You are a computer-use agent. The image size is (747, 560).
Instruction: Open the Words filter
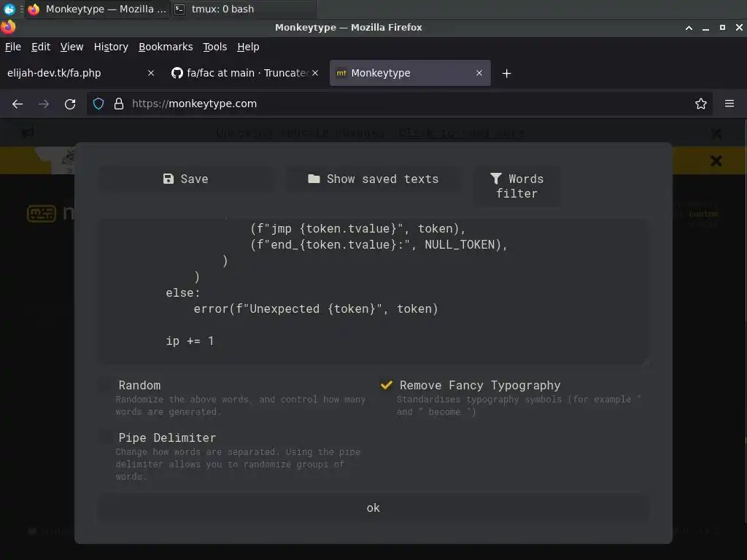pyautogui.click(x=517, y=186)
